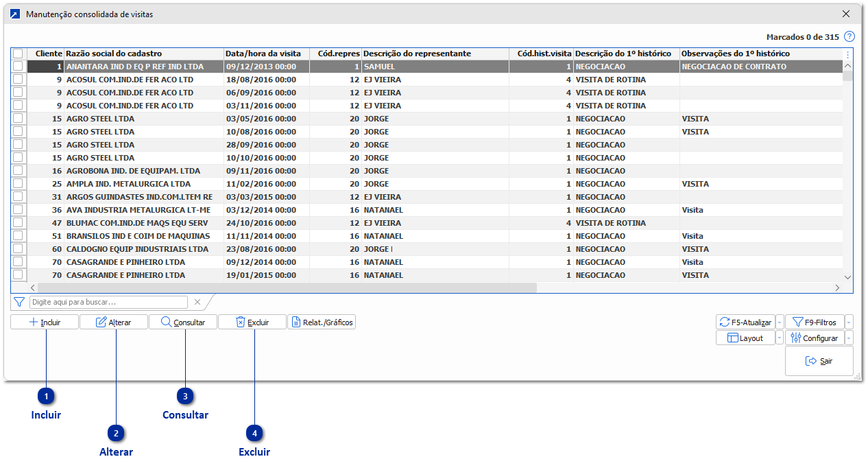This screenshot has height=470, width=868.
Task: Check the BLUMAC COM.IND.DE MAQS row checkbox
Action: (18, 223)
